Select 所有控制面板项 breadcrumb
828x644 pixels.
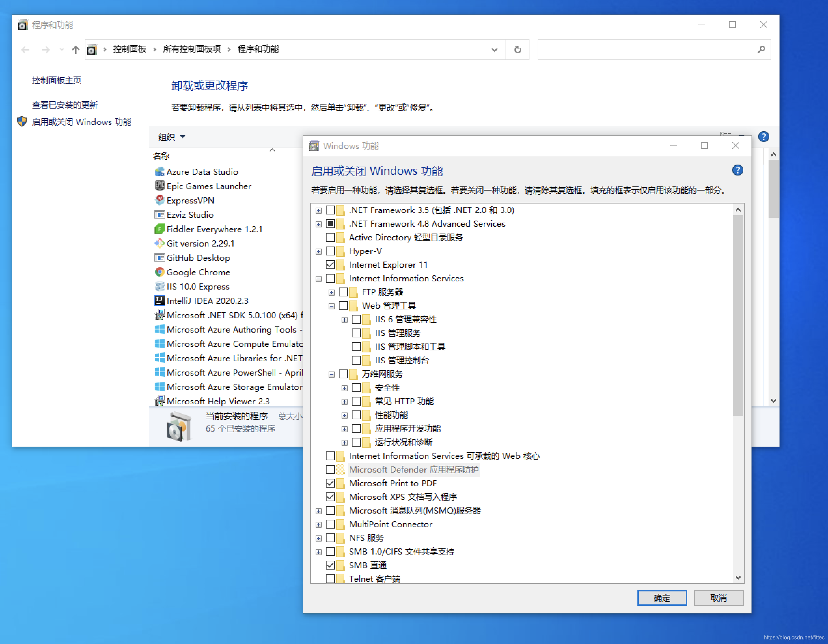tap(192, 49)
